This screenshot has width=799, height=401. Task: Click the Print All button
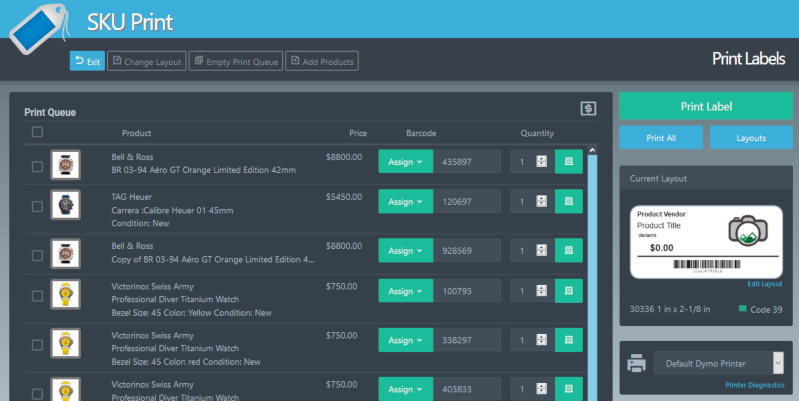661,138
